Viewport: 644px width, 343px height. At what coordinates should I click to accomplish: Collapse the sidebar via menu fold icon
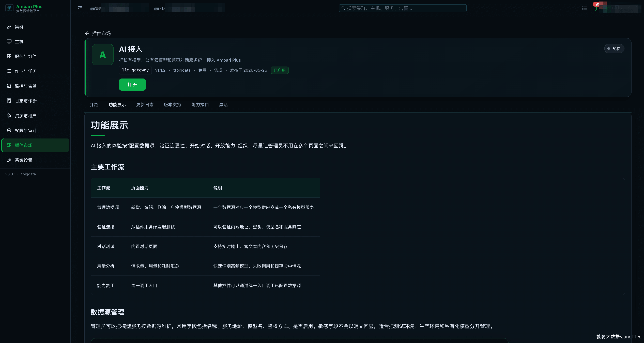80,8
